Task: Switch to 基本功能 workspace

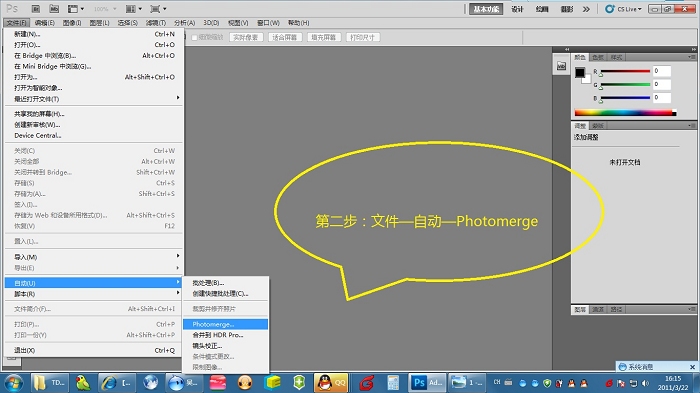Action: tap(486, 9)
